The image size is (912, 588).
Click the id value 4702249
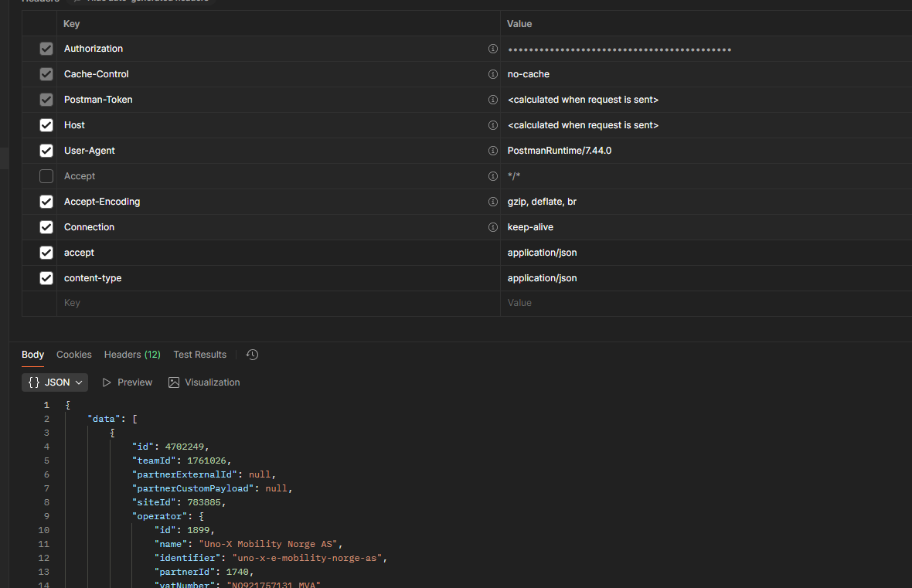(185, 447)
